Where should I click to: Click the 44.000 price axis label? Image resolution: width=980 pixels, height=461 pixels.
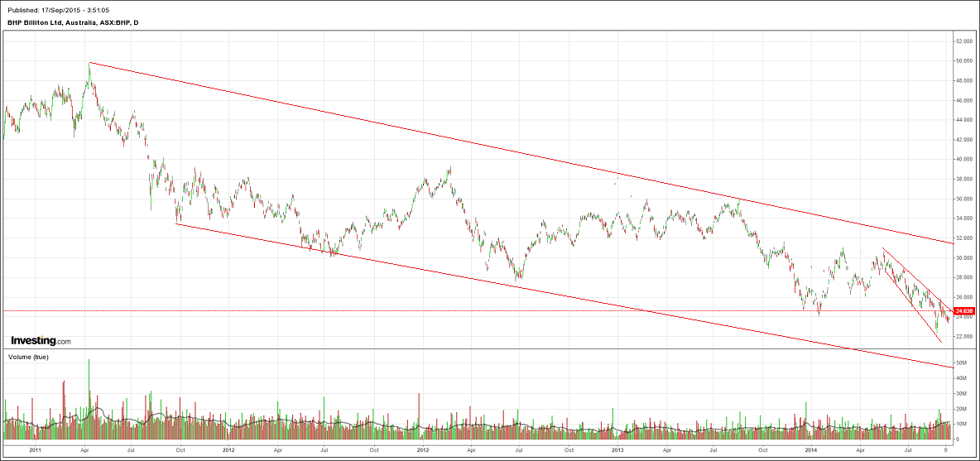tap(964, 120)
